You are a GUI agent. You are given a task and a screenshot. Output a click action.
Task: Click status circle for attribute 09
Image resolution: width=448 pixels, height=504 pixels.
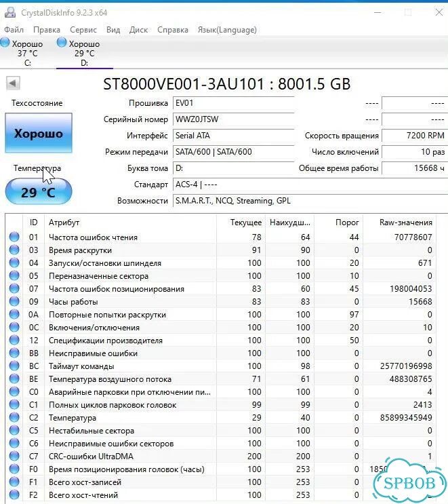click(14, 301)
